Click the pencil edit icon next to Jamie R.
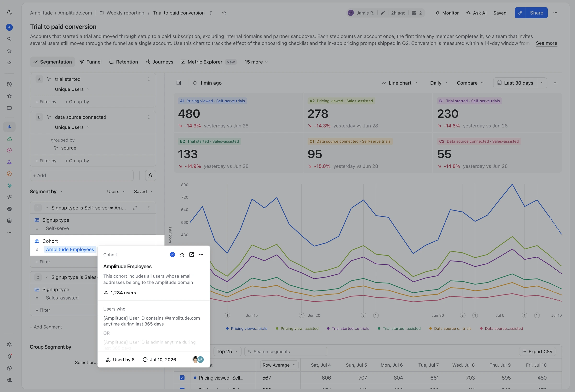 383,13
